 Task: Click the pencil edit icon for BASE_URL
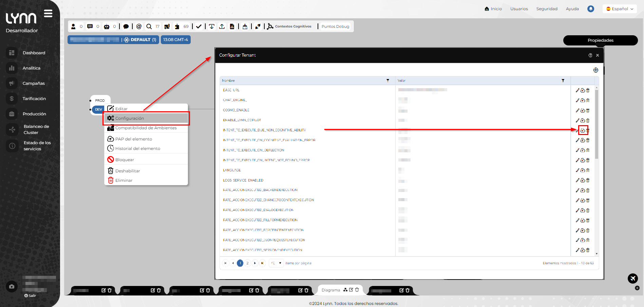(577, 90)
